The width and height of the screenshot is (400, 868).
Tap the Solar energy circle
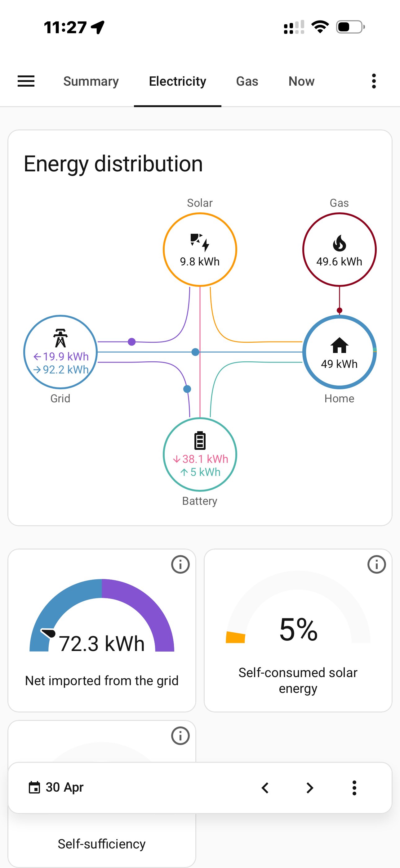point(200,249)
